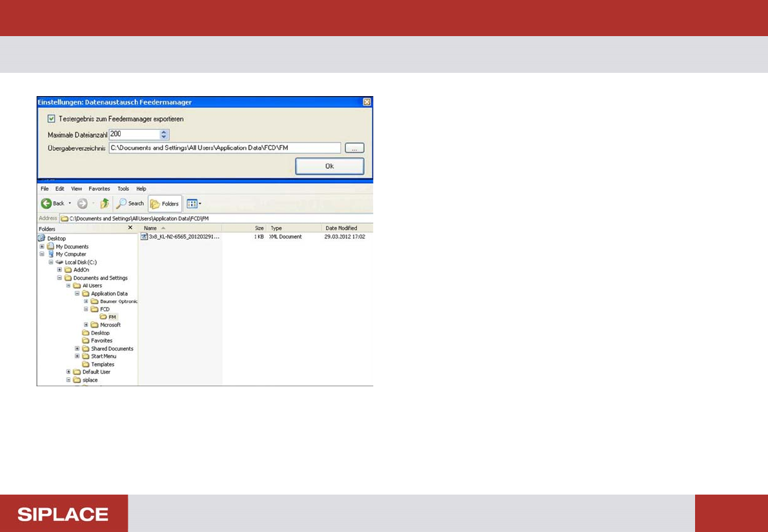Select My Computer in folder tree

point(70,255)
